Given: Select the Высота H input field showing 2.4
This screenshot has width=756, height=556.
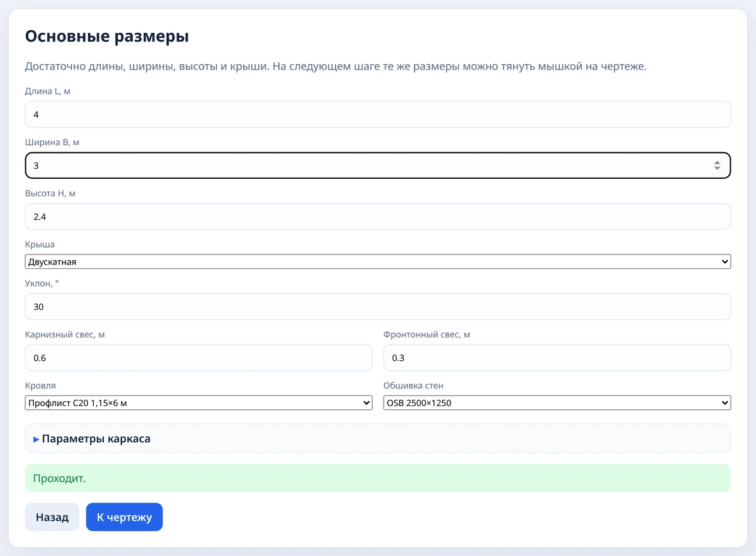Looking at the screenshot, I should pyautogui.click(x=378, y=217).
